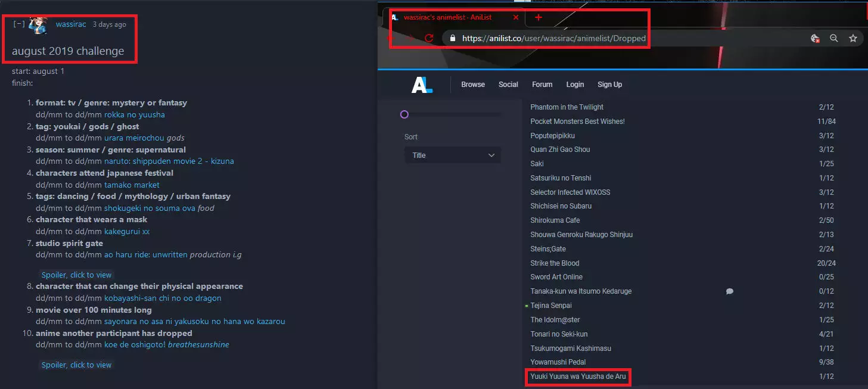Open the Yowamushi Pedal entry
This screenshot has height=389, width=868.
point(558,362)
